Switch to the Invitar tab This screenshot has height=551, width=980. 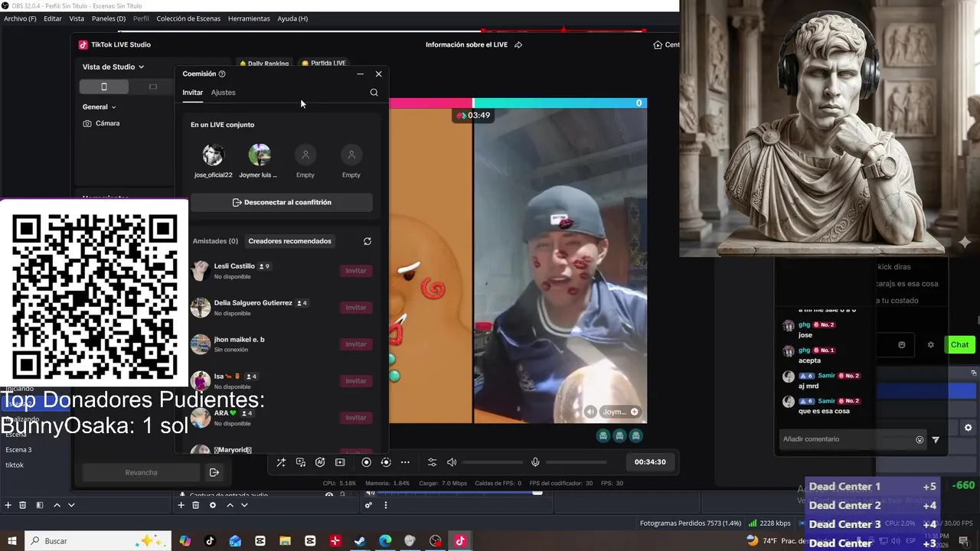click(192, 93)
